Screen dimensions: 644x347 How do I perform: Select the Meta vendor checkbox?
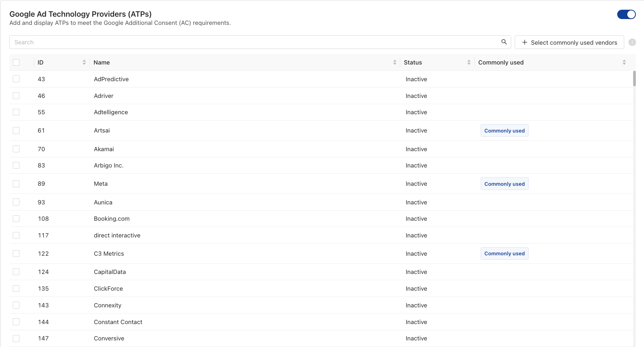coord(16,184)
